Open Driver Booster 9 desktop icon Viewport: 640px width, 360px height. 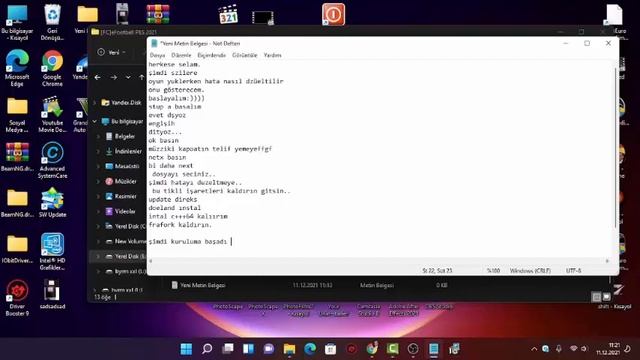click(x=17, y=298)
